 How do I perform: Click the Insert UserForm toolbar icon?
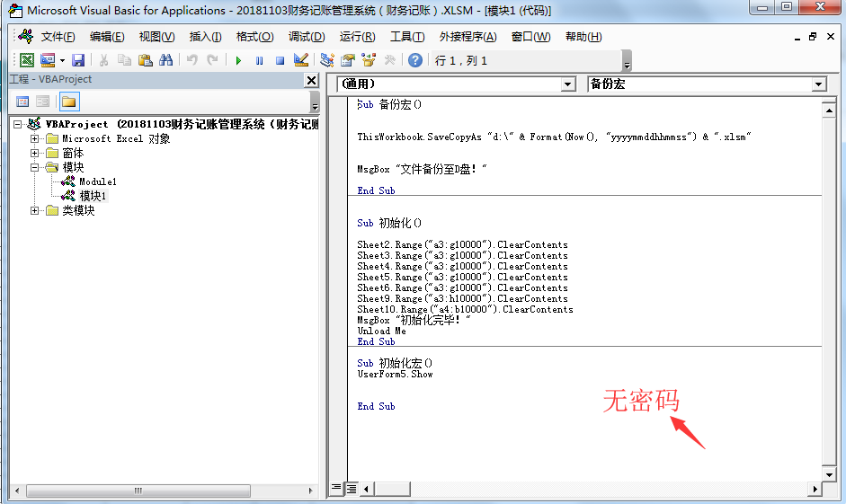coord(48,60)
